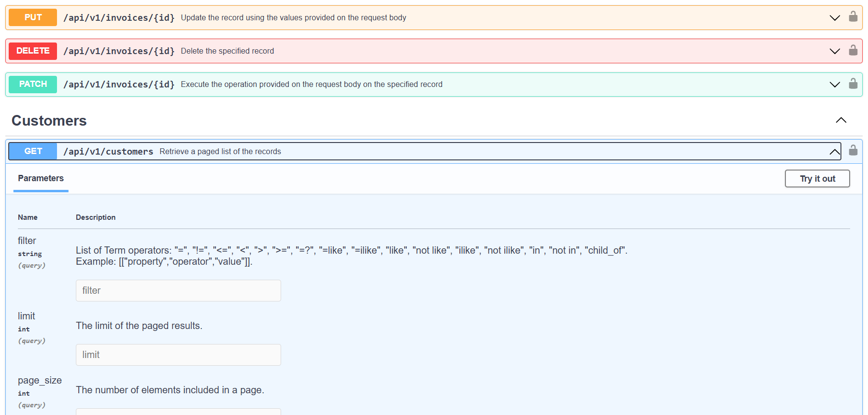Expand the DELETE invoices operation chevron
Viewport: 868px width, 415px height.
(834, 51)
